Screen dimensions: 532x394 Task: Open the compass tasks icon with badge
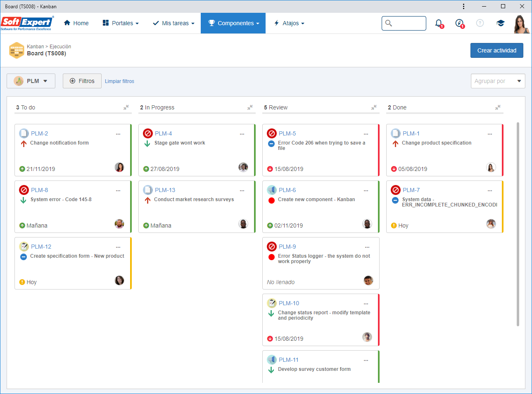point(460,23)
